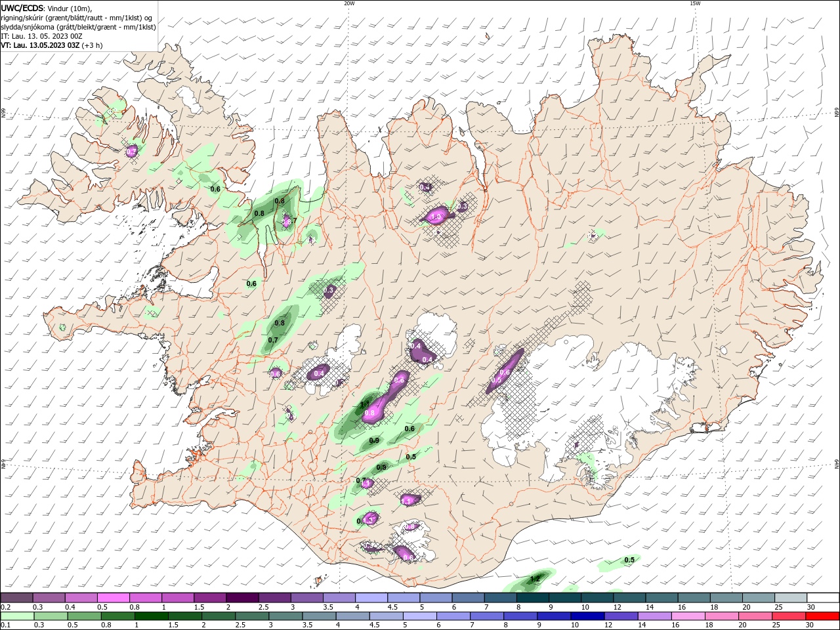The image size is (840, 630).
Task: Select the '1.2' rain value over the sea
Action: coord(535,579)
